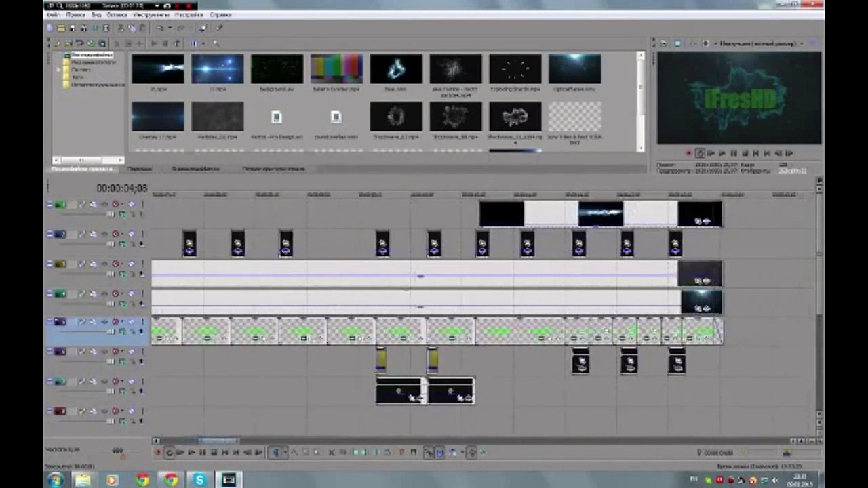This screenshot has height=488, width=868.
Task: Open editing tool dropdown in bottom toolbar
Action: (285, 453)
